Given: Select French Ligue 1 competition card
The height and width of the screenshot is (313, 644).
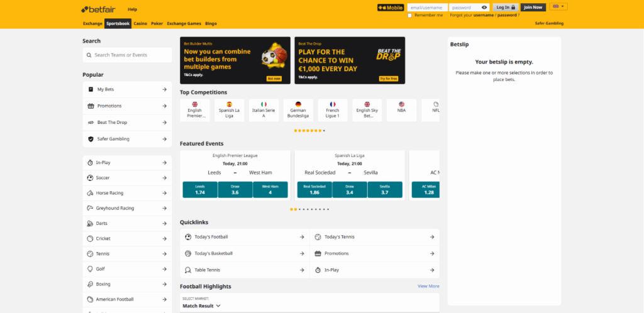Looking at the screenshot, I should [x=333, y=111].
